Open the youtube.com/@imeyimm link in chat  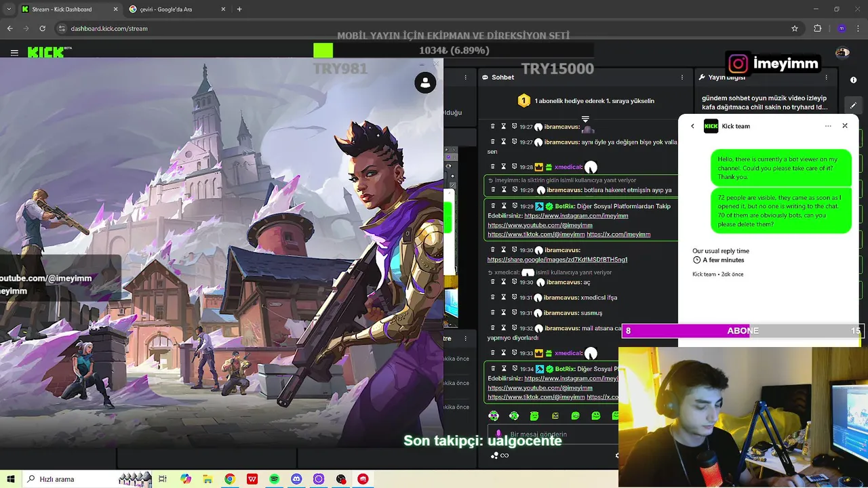(x=540, y=225)
